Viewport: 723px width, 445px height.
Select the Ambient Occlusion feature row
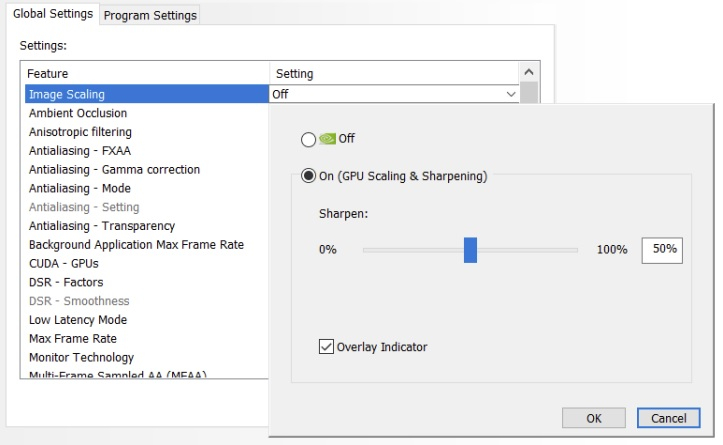click(x=78, y=113)
